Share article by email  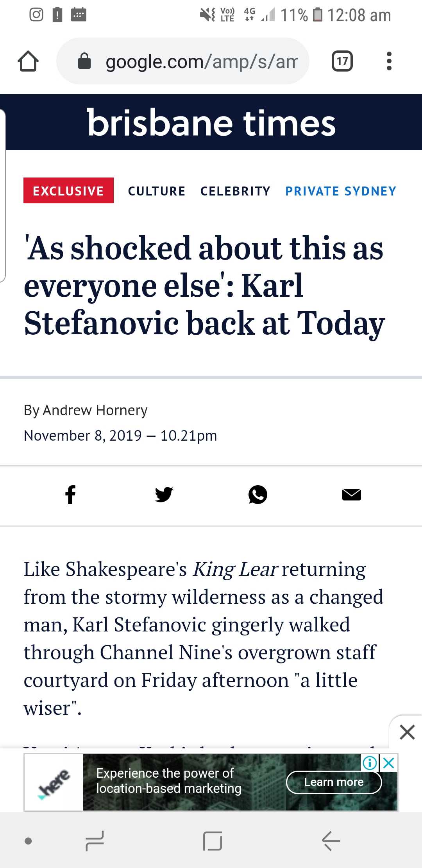pyautogui.click(x=352, y=495)
